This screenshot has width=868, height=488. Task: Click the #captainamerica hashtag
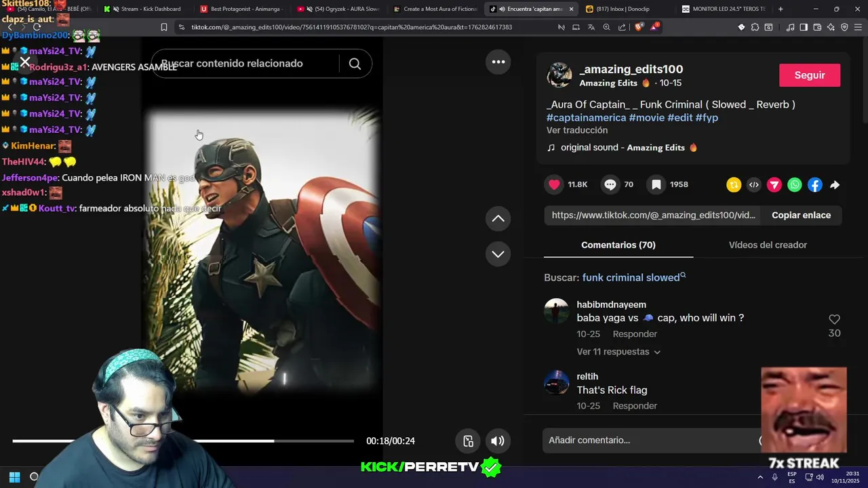point(586,117)
